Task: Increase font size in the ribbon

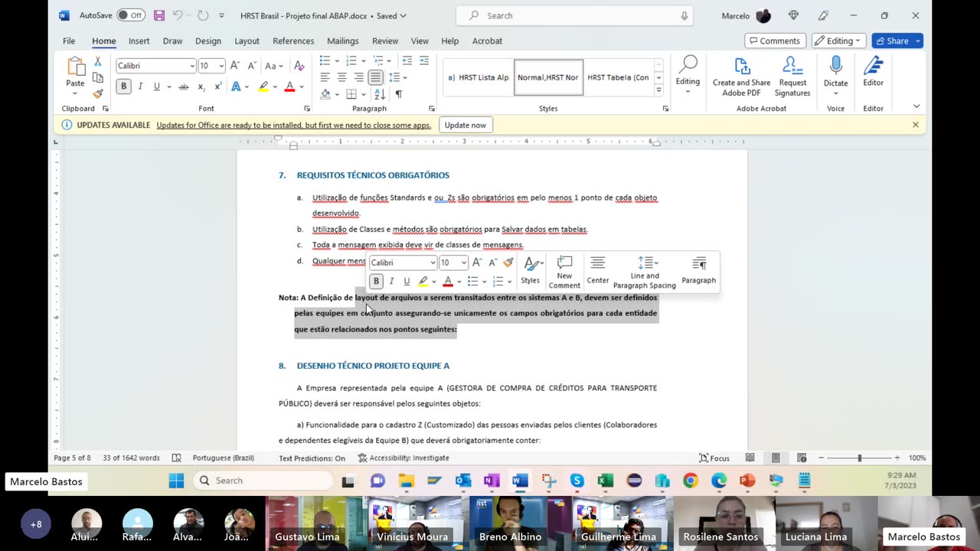Action: pos(235,66)
